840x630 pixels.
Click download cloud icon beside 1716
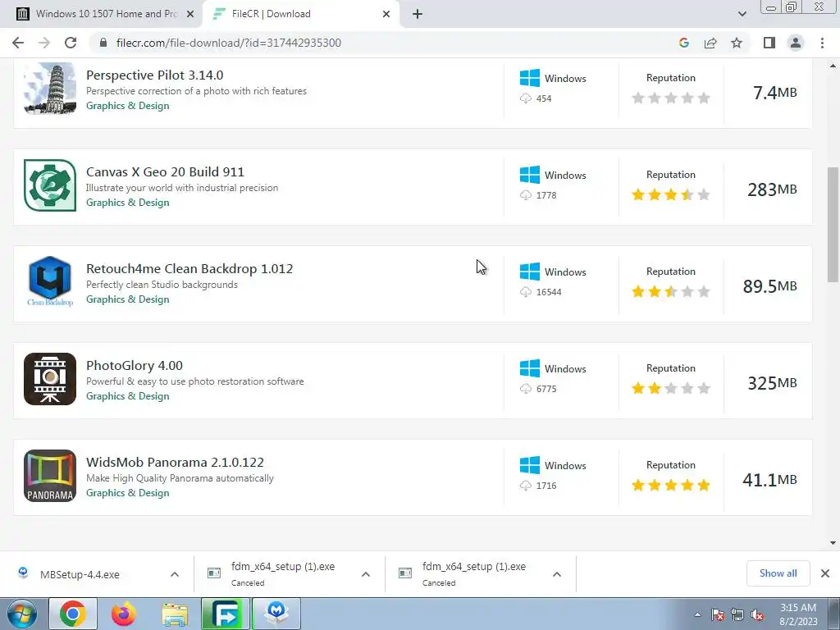526,486
